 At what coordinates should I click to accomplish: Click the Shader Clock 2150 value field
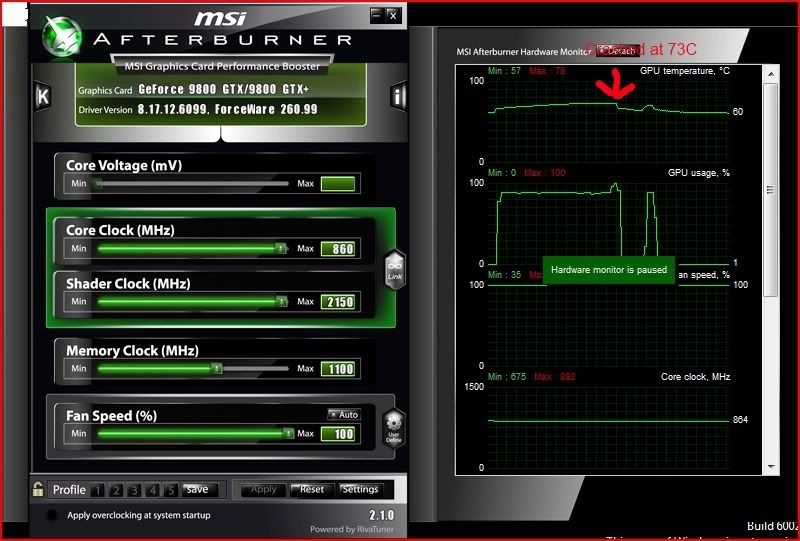point(338,302)
